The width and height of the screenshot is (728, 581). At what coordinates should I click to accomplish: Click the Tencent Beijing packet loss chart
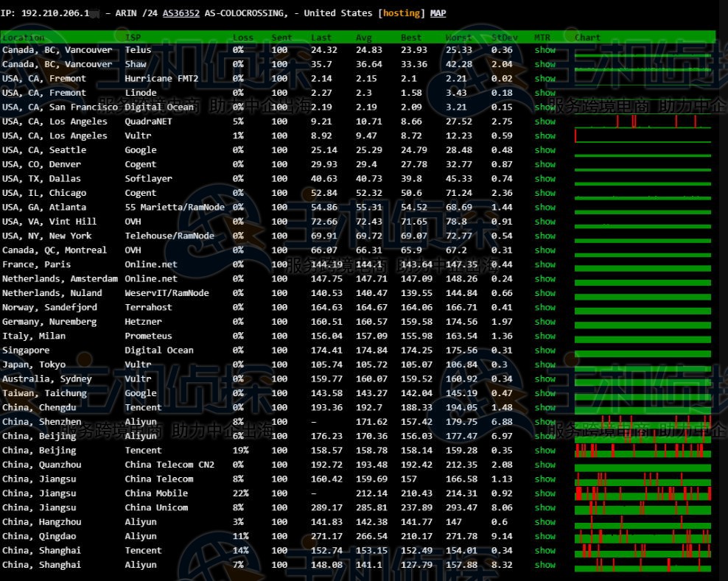(643, 451)
